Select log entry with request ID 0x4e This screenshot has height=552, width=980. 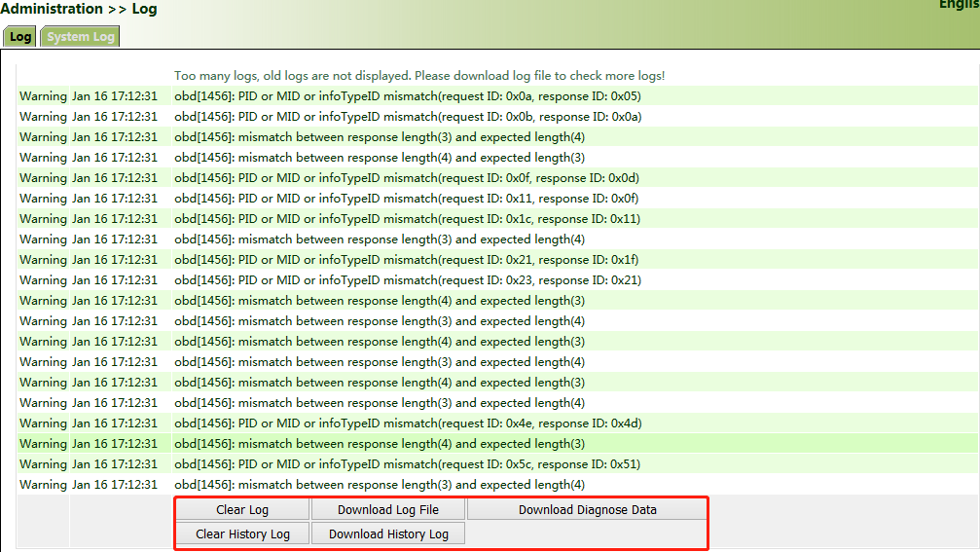tap(497, 423)
